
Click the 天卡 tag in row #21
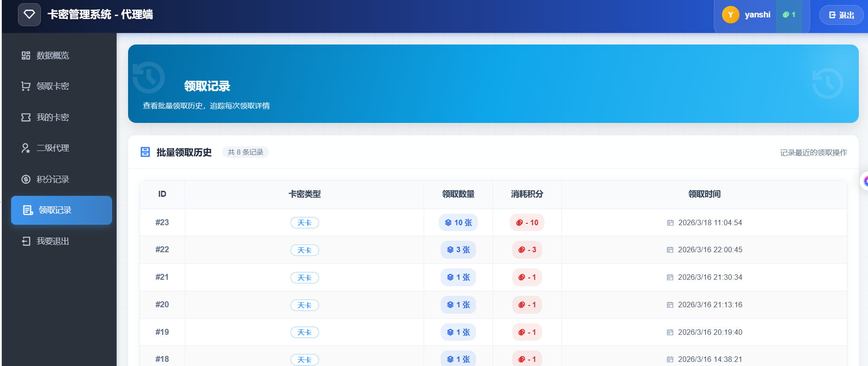305,278
